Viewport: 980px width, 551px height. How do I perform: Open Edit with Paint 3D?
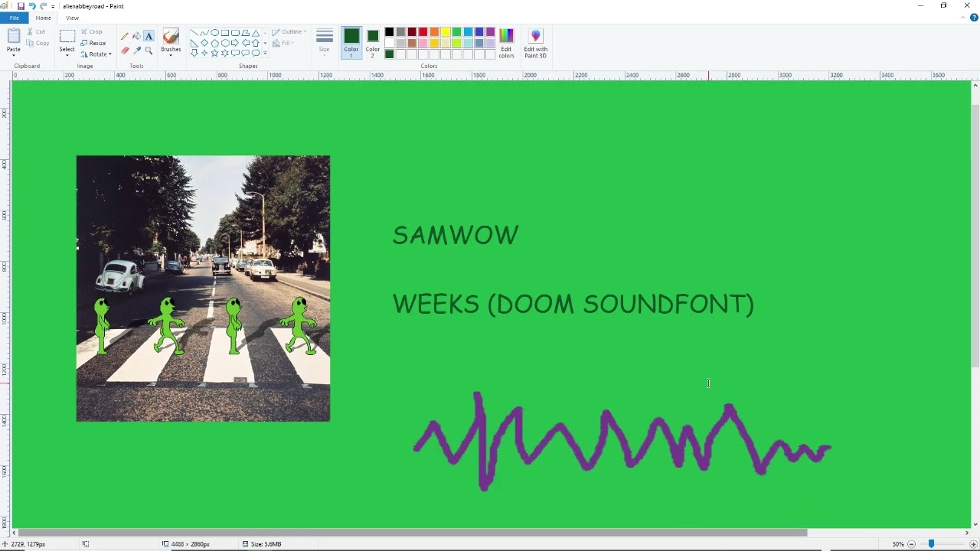[535, 43]
